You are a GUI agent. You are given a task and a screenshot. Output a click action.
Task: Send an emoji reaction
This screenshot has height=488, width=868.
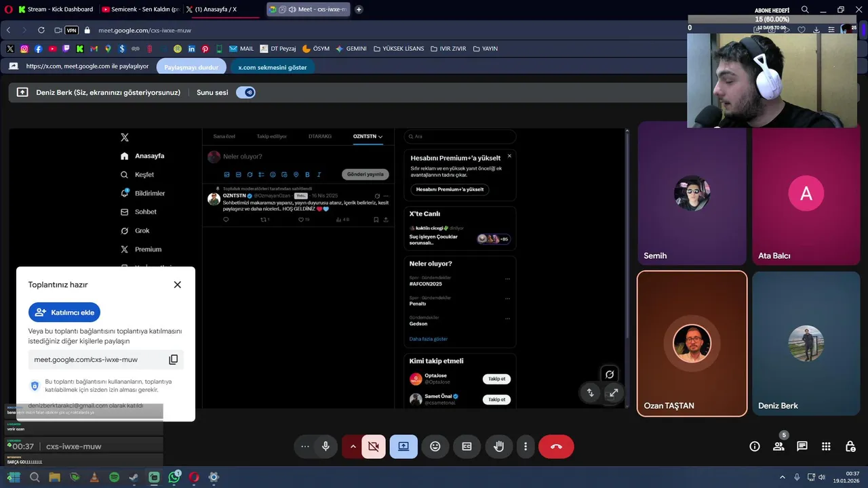435,447
